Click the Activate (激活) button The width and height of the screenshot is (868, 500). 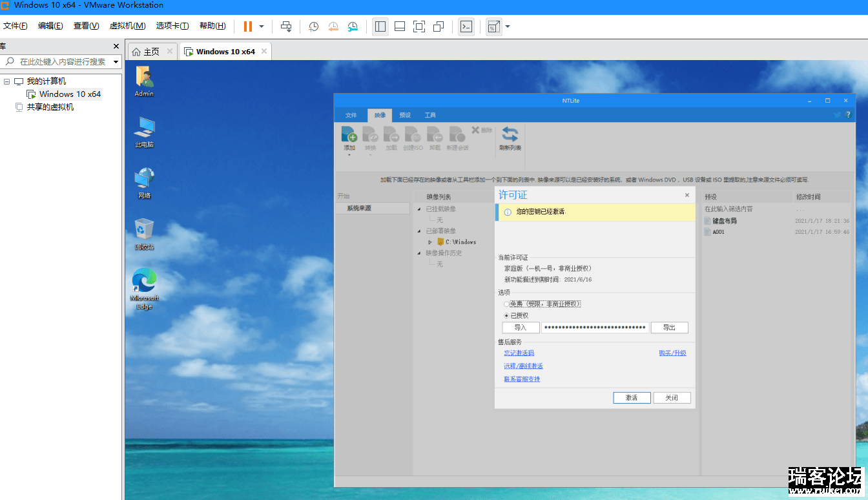point(632,398)
